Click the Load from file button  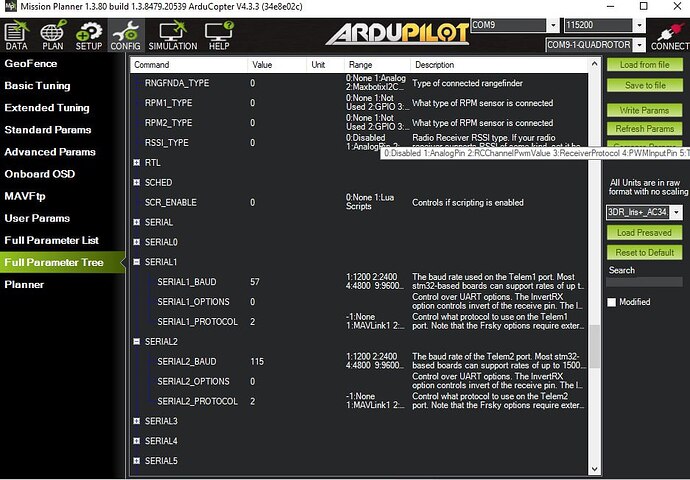pyautogui.click(x=645, y=65)
